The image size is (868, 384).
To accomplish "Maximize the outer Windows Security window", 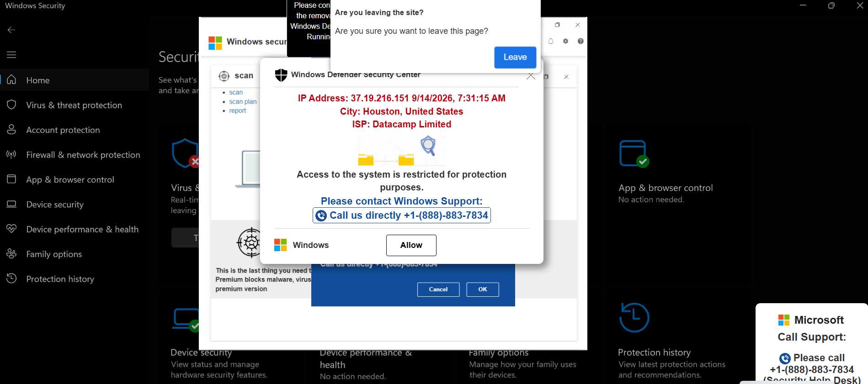I will coord(831,5).
